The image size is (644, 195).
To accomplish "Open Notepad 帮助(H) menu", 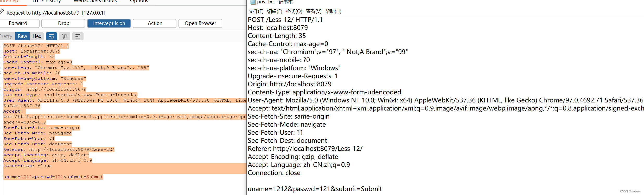I will pos(333,11).
